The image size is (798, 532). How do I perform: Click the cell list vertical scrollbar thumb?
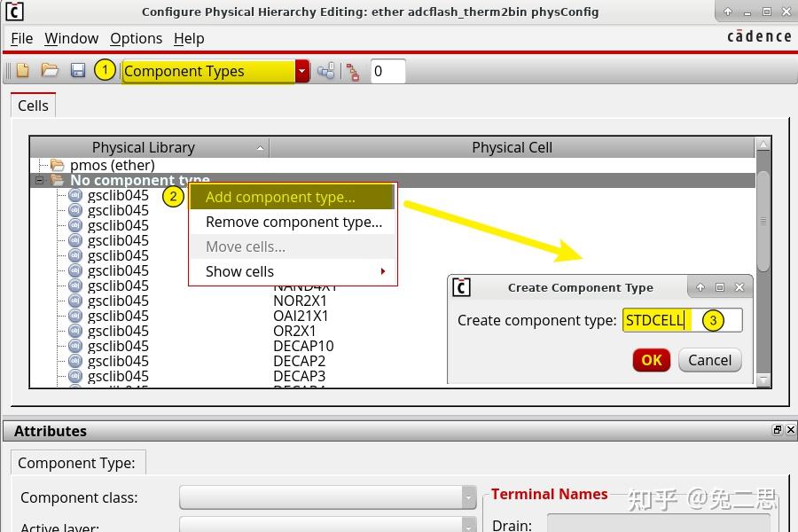pyautogui.click(x=763, y=221)
